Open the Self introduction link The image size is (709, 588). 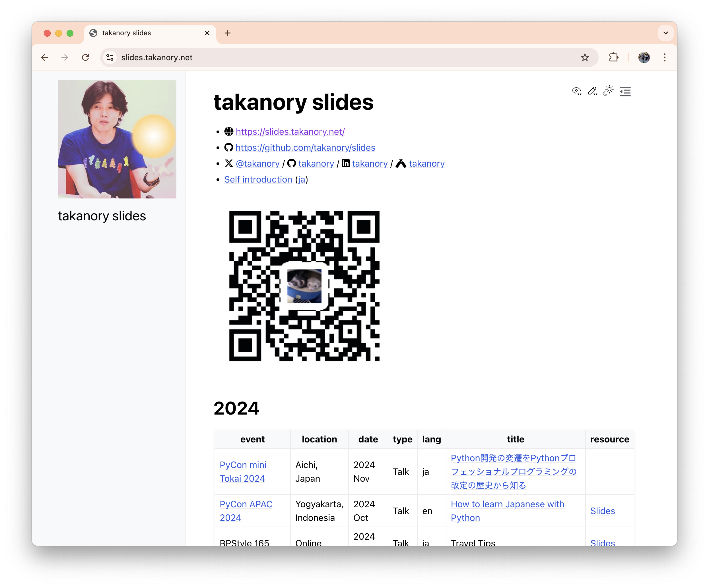coord(258,179)
